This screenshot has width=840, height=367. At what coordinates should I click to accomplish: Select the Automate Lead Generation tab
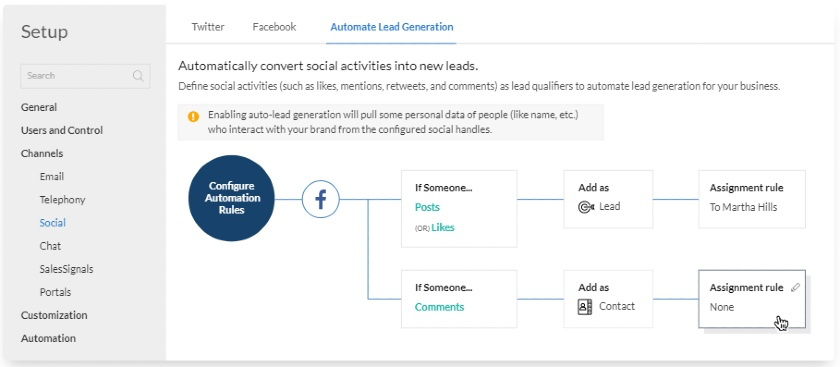click(392, 27)
